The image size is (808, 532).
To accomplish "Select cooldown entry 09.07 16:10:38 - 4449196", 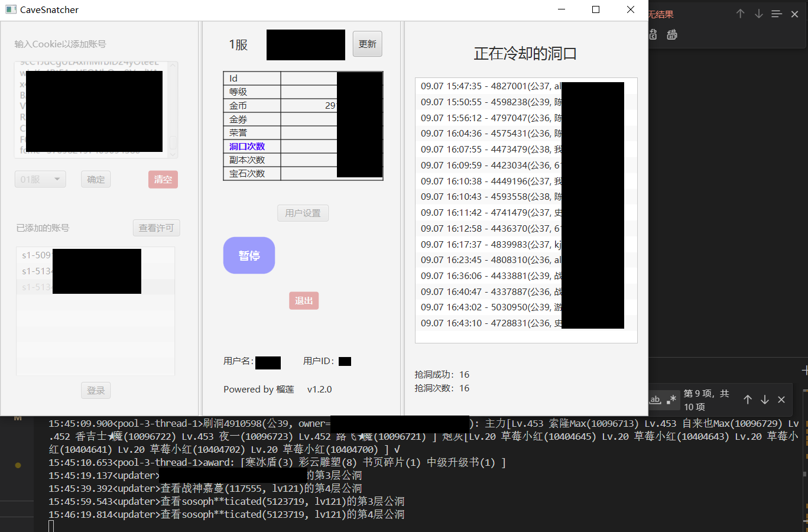I will [526, 181].
